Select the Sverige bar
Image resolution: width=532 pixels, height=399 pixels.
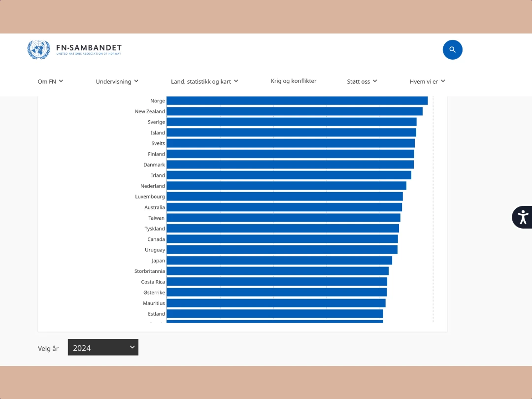[x=292, y=122]
